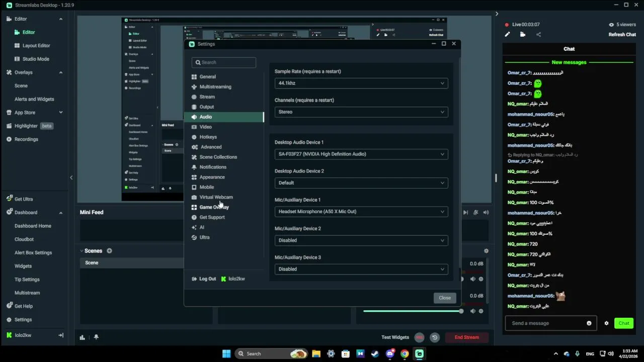Open the Mic/Auxiliary Device 3 dropdown
Screen dimensions: 644x362
pyautogui.click(x=361, y=269)
